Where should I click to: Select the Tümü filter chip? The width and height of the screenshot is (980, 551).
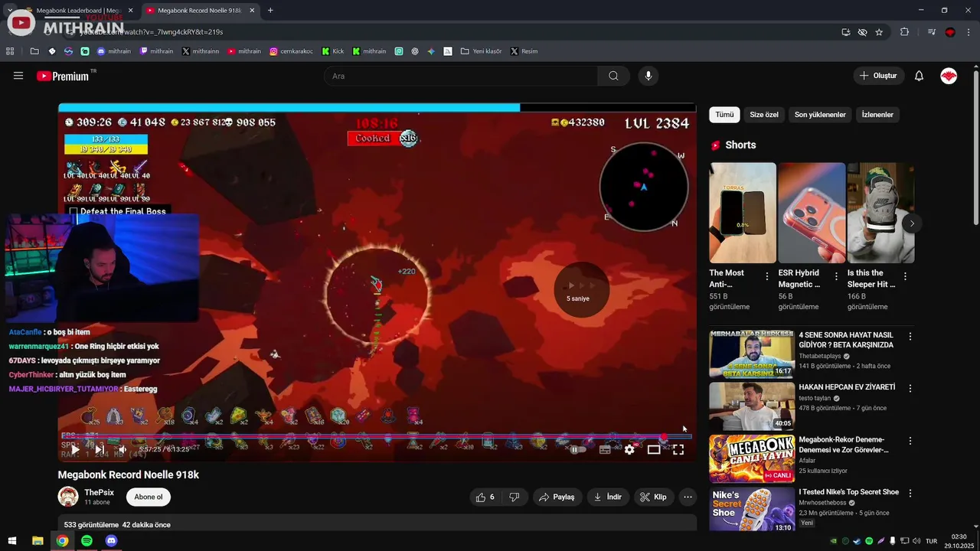point(724,115)
